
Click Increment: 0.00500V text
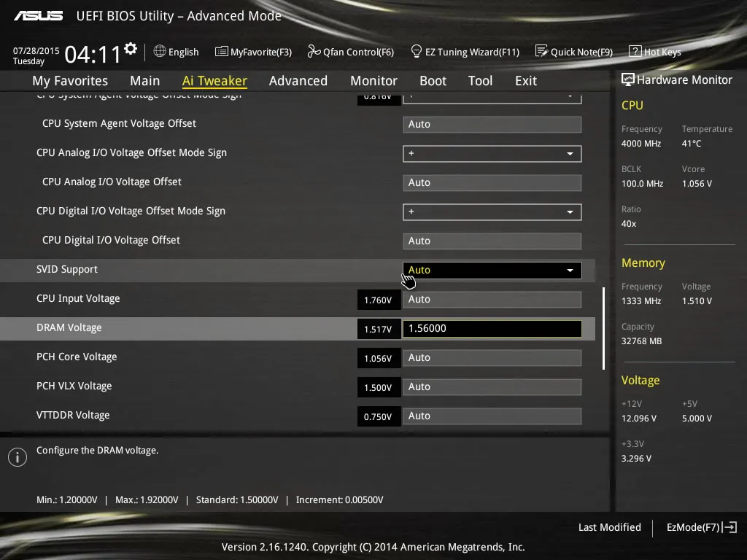[x=340, y=500]
